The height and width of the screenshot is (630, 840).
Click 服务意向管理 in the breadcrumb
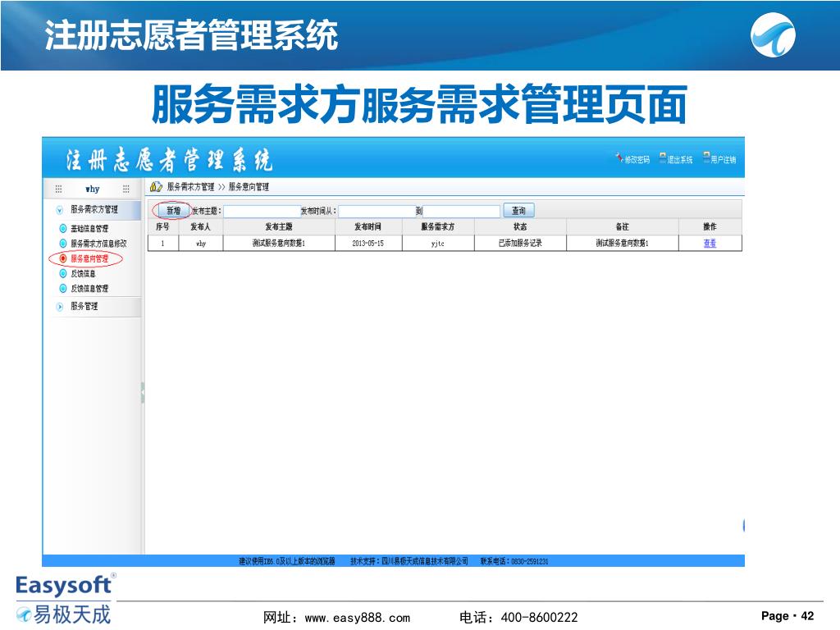coord(249,187)
